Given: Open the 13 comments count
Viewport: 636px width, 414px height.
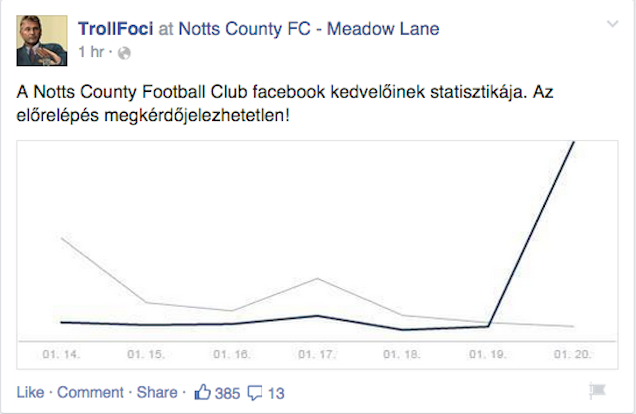Looking at the screenshot, I should coord(277,393).
